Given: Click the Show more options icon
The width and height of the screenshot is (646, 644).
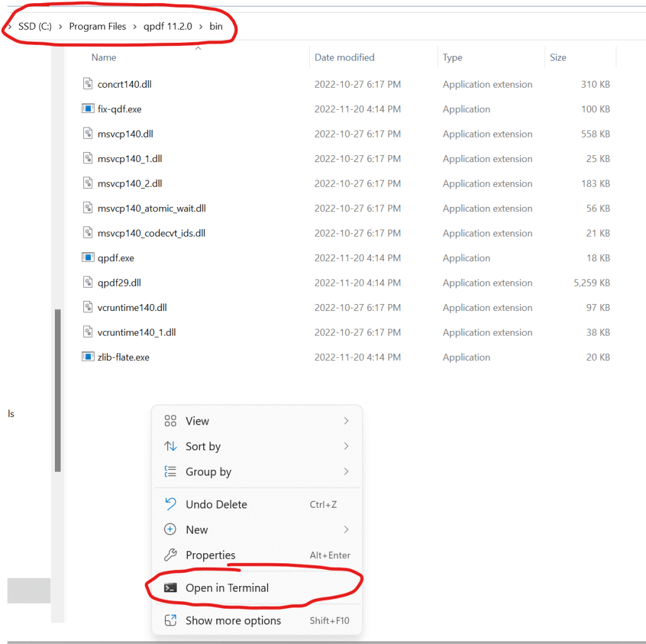Looking at the screenshot, I should tap(170, 620).
